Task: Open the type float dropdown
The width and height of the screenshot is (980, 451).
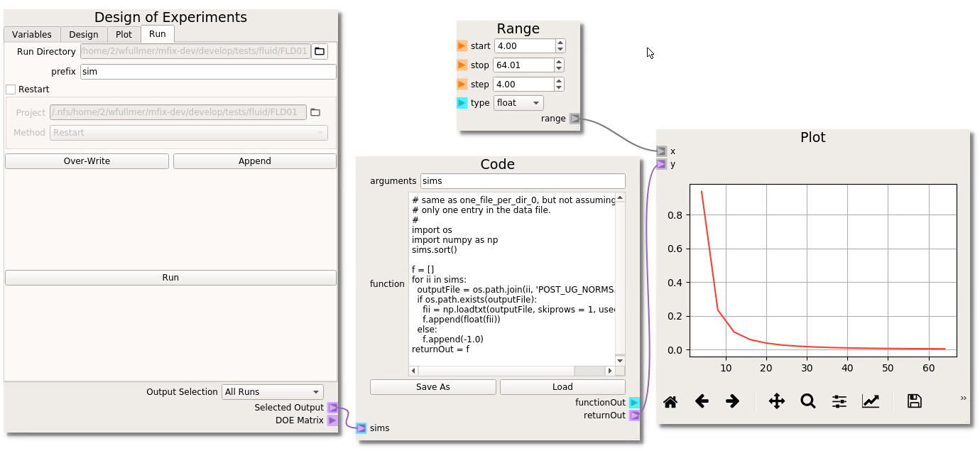Action: click(x=518, y=103)
